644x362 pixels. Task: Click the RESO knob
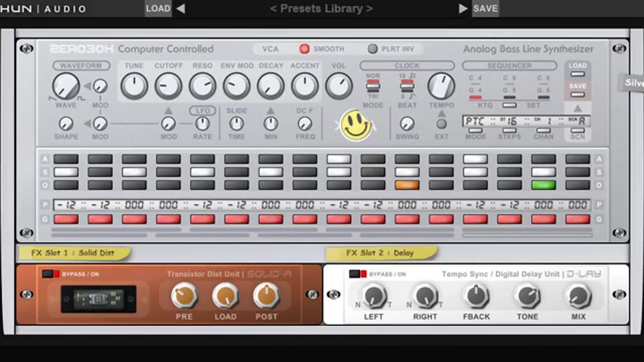click(x=202, y=86)
